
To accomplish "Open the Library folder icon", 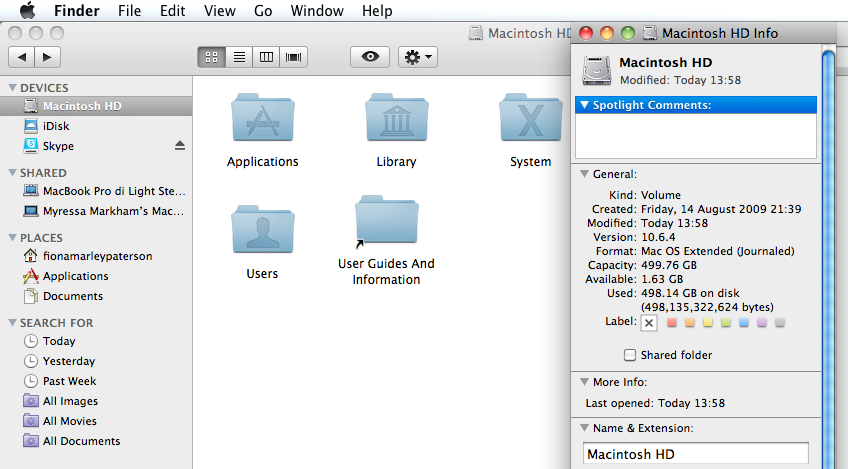I will pos(396,119).
